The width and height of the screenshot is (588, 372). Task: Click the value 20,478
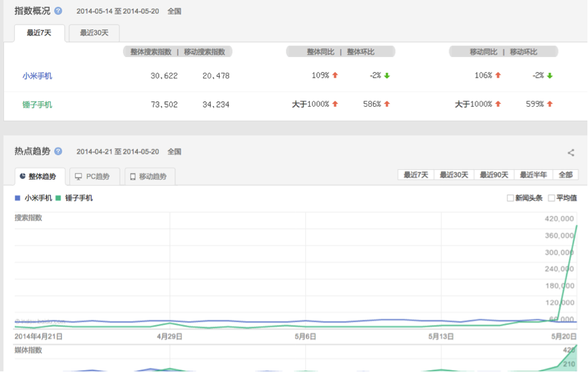click(x=216, y=75)
